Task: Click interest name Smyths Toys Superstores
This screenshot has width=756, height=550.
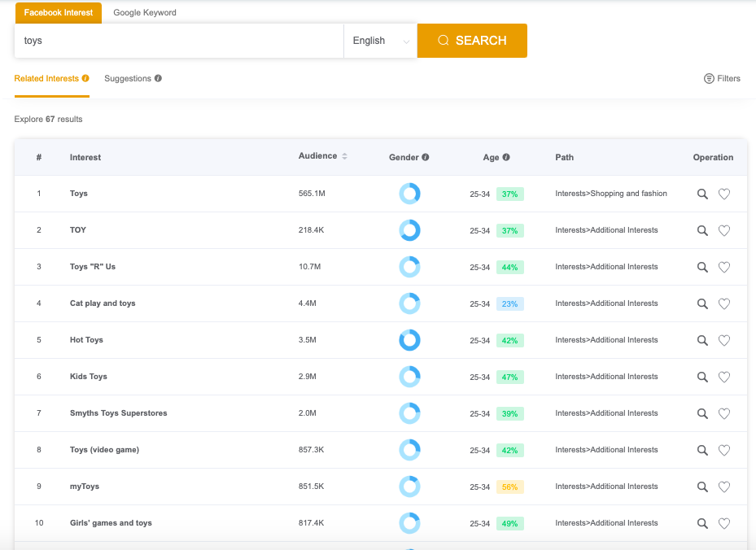Action: 119,413
